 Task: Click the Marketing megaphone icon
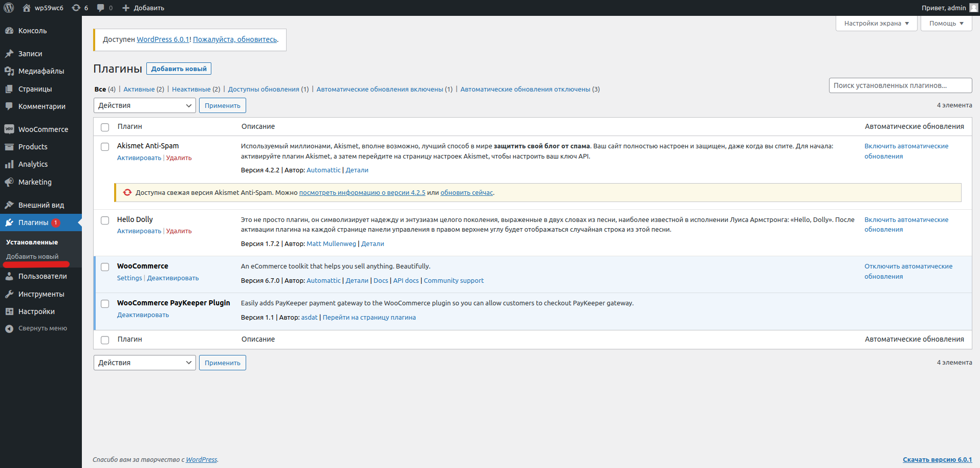point(9,182)
